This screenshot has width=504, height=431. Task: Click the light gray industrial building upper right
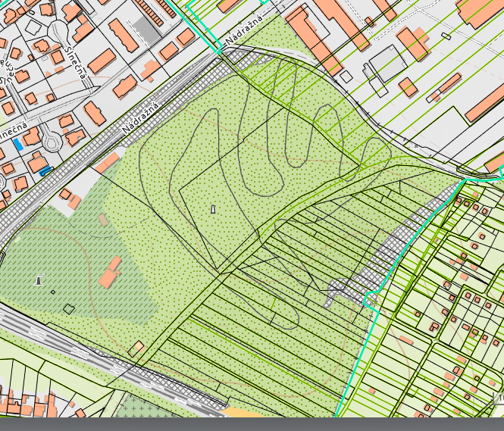click(x=389, y=64)
